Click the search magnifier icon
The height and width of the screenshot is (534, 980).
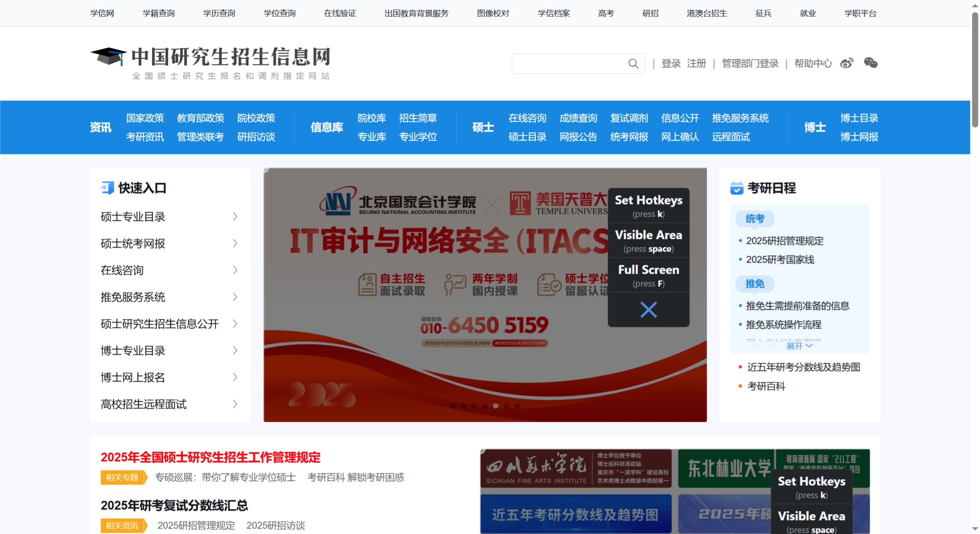pyautogui.click(x=633, y=64)
